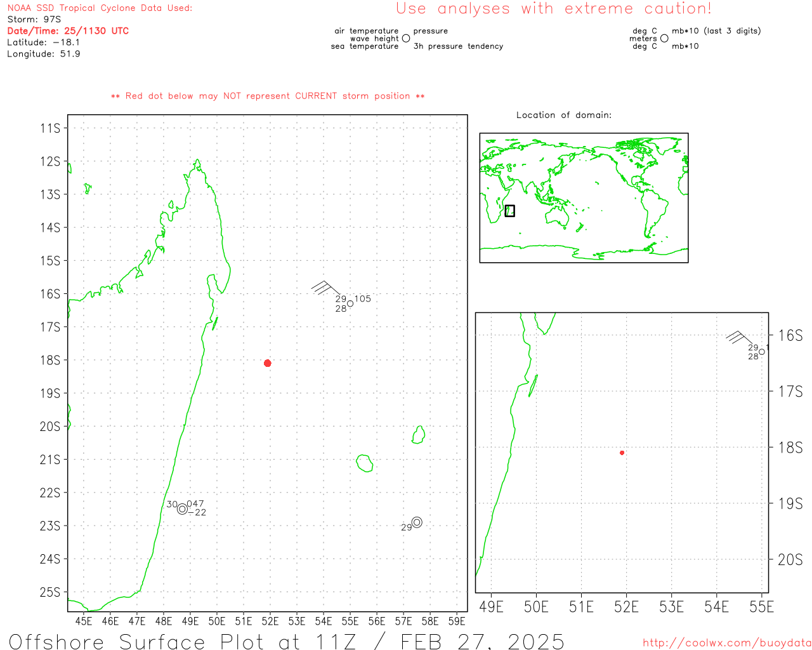This screenshot has width=812, height=650.
Task: Click the double-circle station marker near 23S 57.5E
Action: pos(417,522)
